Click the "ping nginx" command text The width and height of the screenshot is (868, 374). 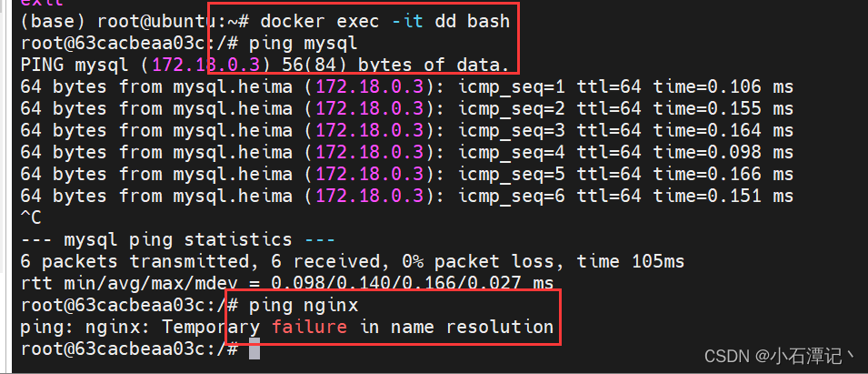(304, 305)
